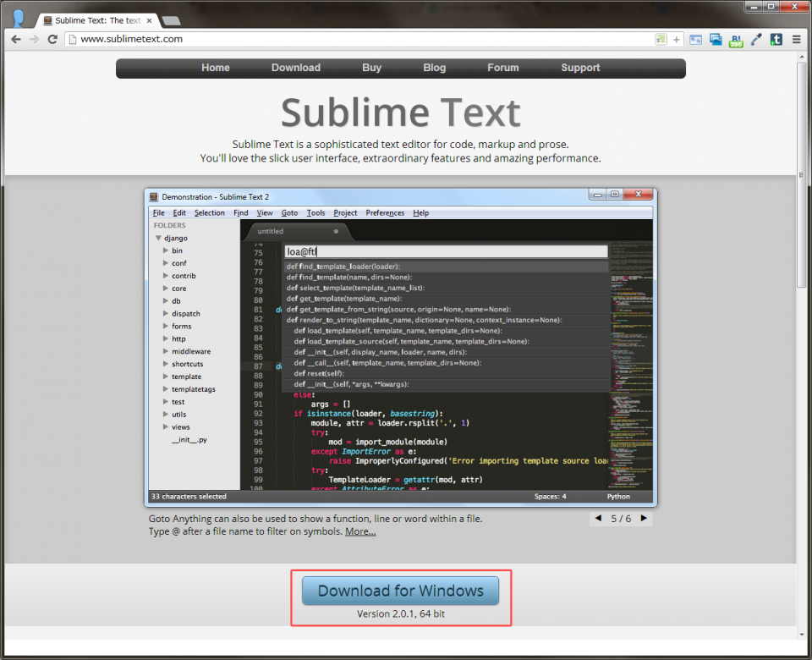Advance to the next slide with the right arrow
812x660 pixels.
point(644,518)
